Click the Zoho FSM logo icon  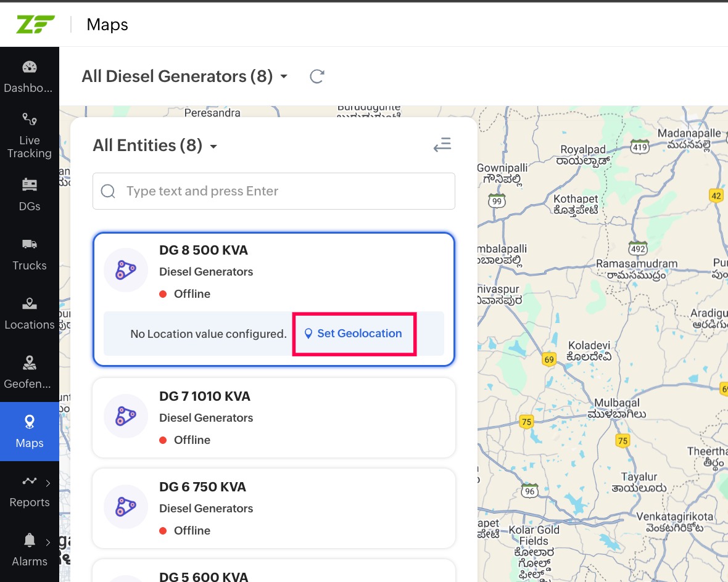pyautogui.click(x=35, y=25)
